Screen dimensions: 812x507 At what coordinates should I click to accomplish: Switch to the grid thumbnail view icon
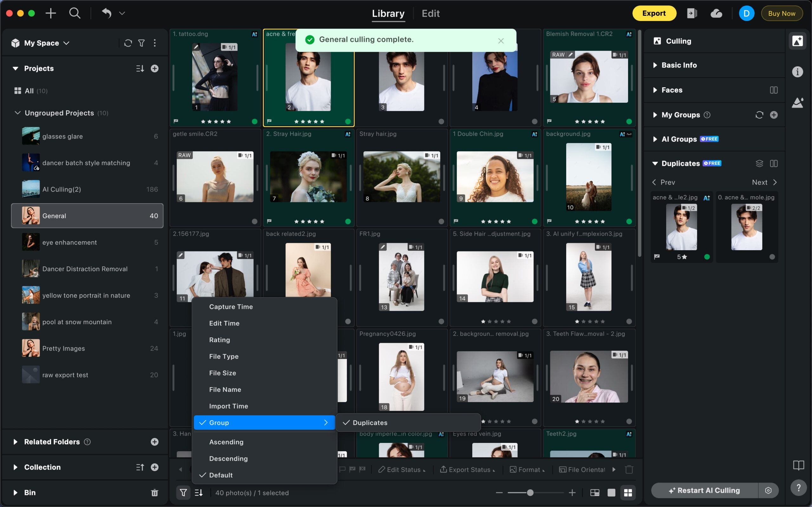coord(627,493)
